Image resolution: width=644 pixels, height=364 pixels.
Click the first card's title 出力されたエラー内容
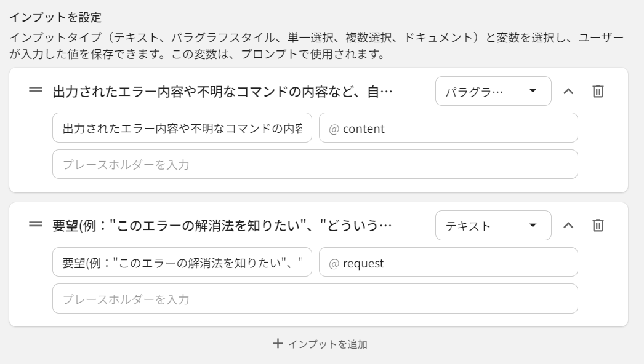(x=222, y=92)
